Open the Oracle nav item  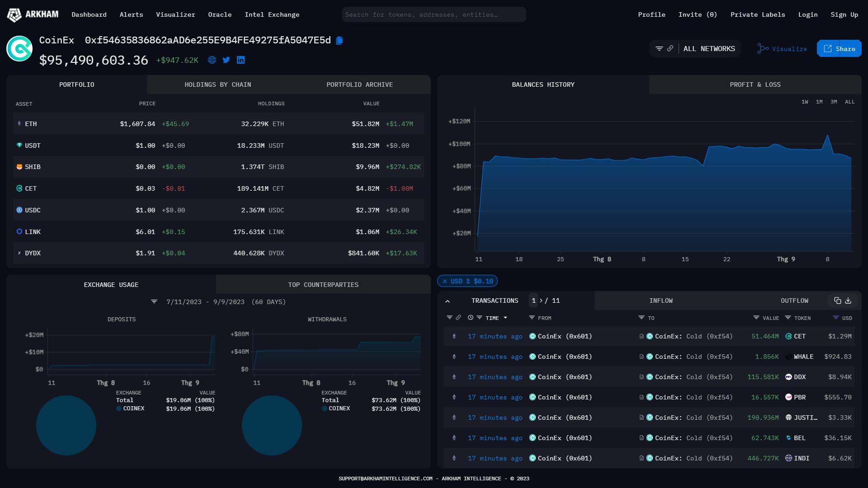click(220, 15)
